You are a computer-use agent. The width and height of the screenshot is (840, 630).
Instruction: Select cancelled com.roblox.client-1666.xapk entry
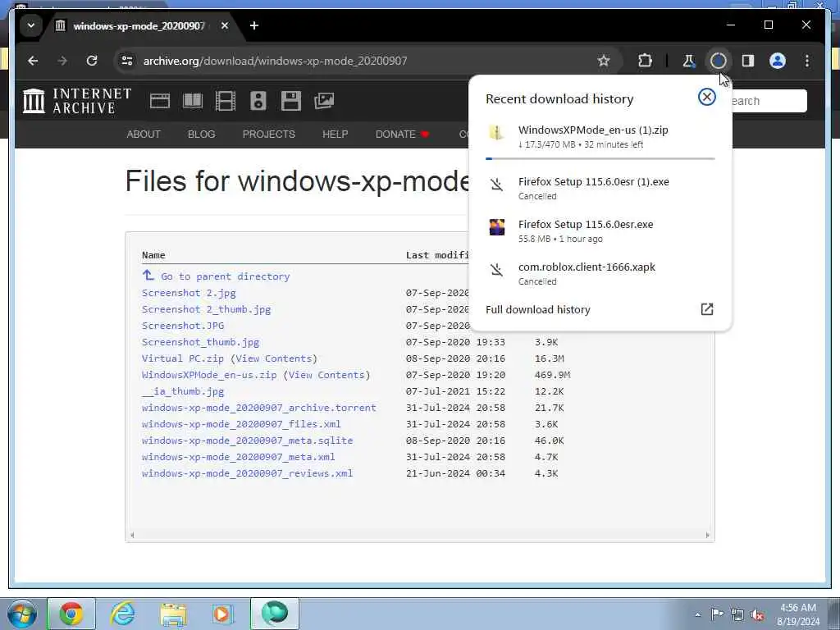(x=600, y=273)
